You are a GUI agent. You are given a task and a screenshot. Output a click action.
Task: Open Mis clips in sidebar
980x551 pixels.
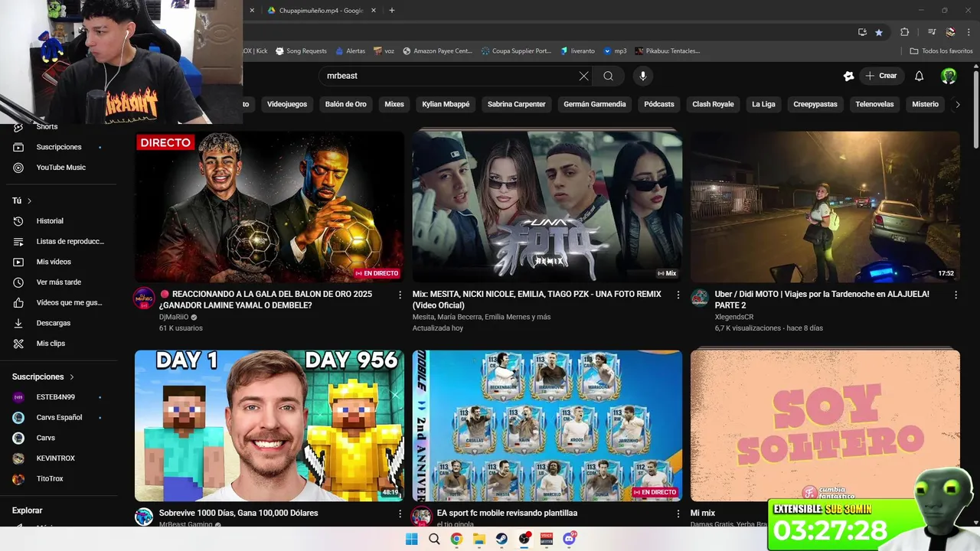coord(51,344)
